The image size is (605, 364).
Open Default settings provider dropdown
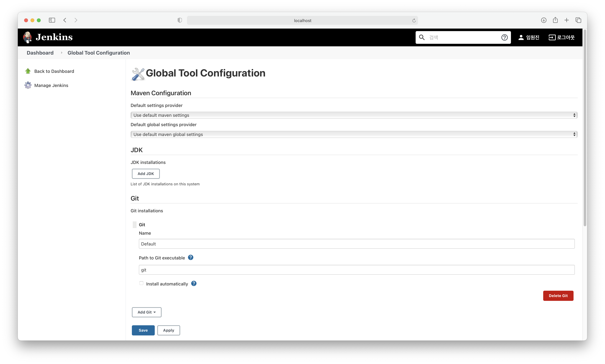[354, 115]
